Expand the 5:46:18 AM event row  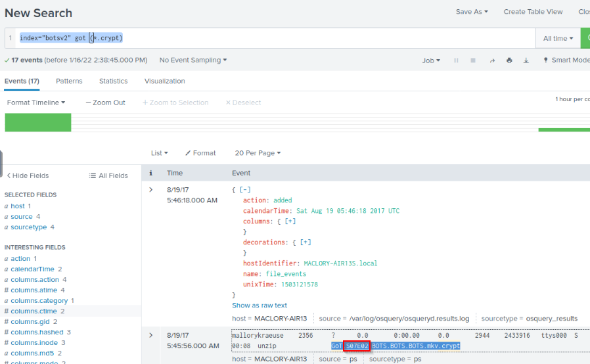[151, 190]
